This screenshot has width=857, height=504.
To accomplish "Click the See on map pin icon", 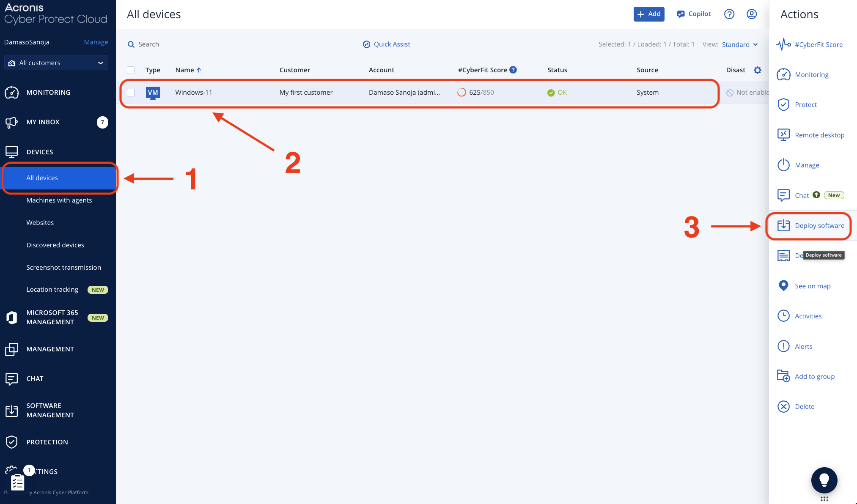I will (x=783, y=286).
